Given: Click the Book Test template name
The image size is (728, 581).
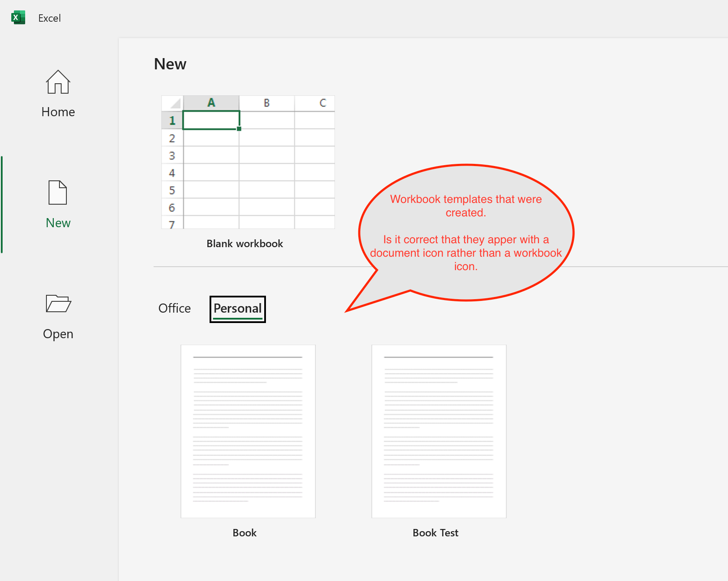Looking at the screenshot, I should coord(436,533).
